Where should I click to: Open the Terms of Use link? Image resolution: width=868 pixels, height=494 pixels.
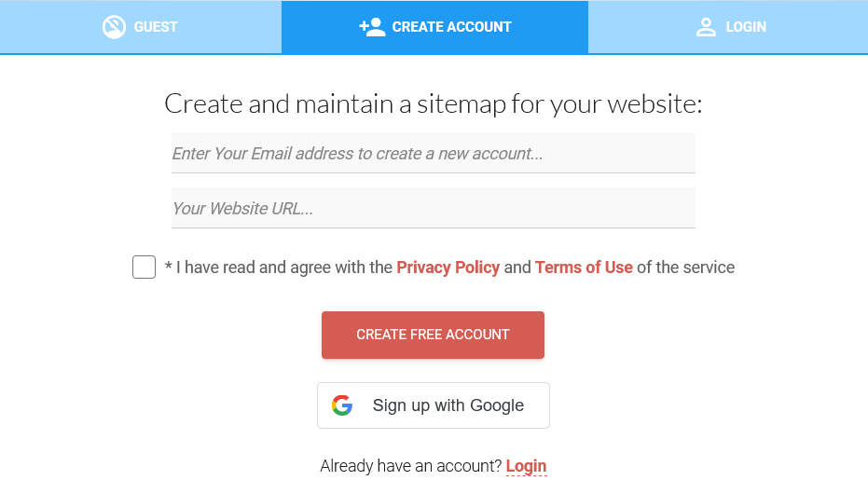584,268
